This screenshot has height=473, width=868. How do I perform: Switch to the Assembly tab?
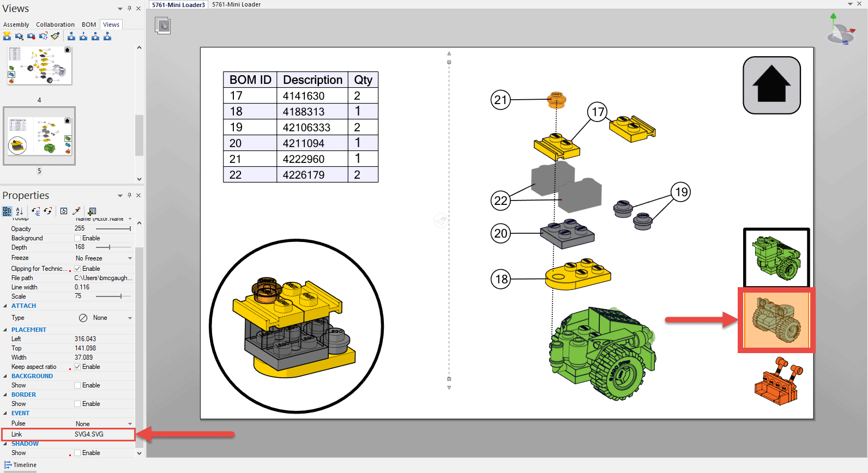pyautogui.click(x=16, y=25)
